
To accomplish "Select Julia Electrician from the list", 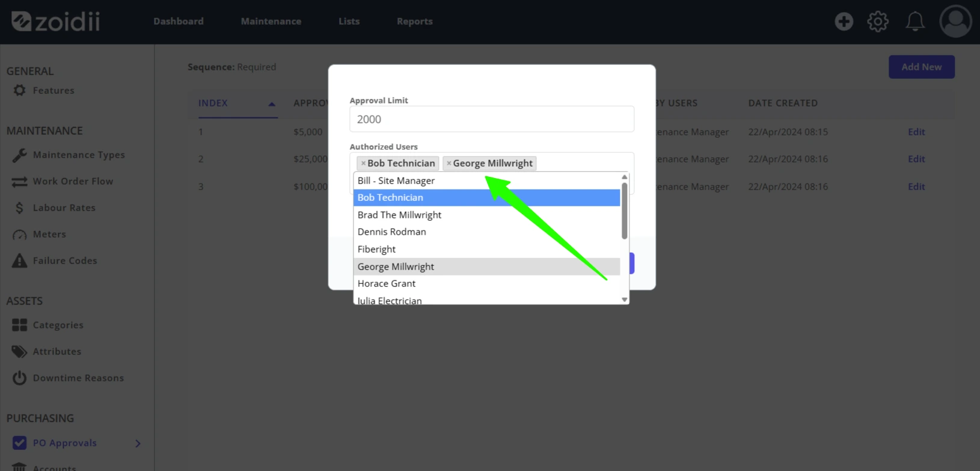I will click(x=486, y=300).
